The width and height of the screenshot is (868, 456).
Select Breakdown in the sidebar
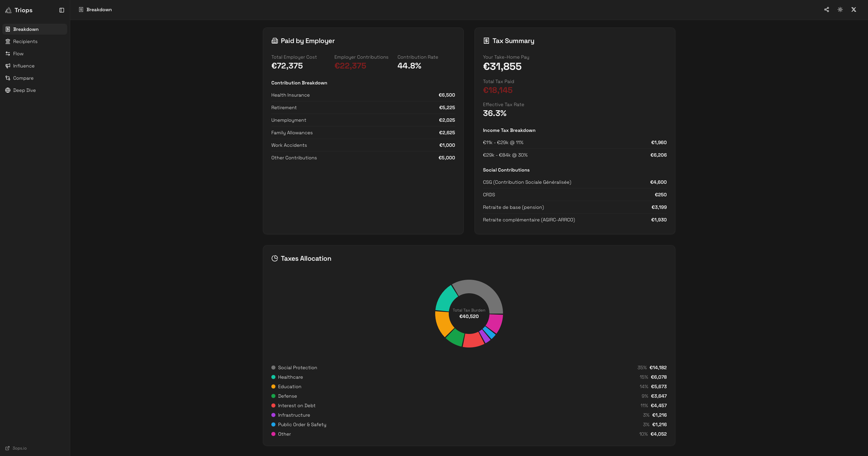[x=25, y=29]
